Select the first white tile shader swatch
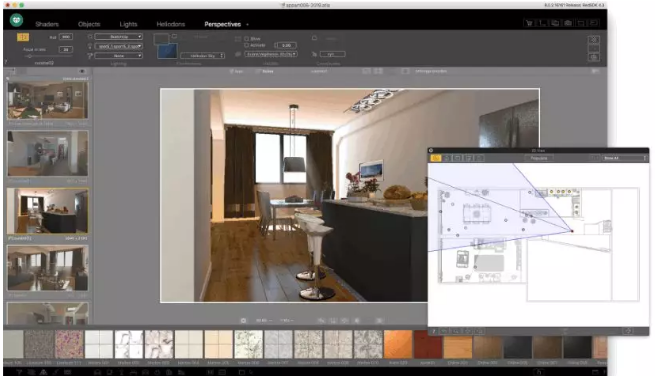Viewport: 655px width, 378px height. [x=99, y=344]
